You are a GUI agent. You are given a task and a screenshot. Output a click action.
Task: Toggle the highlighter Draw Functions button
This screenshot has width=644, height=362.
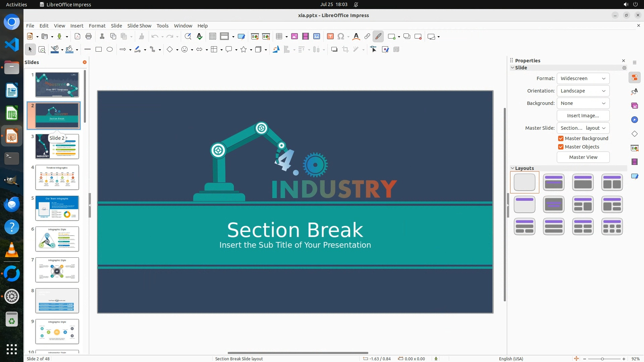pos(378,37)
